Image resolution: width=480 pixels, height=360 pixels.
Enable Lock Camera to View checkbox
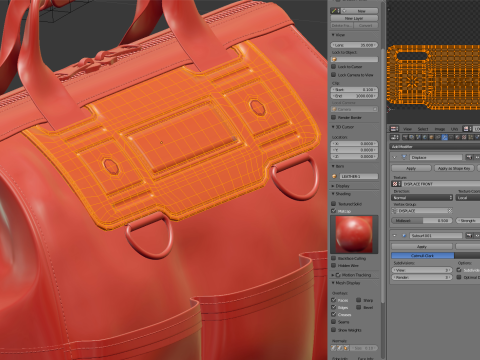coord(333,75)
